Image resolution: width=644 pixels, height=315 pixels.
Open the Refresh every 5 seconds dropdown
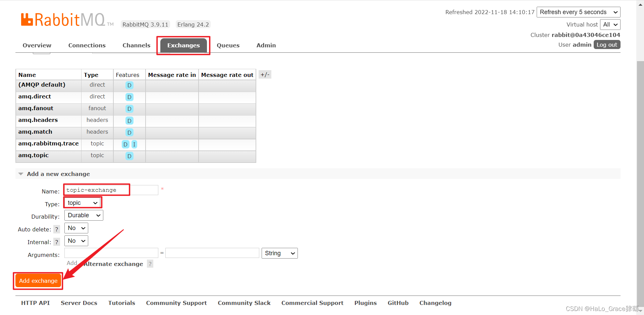point(578,12)
